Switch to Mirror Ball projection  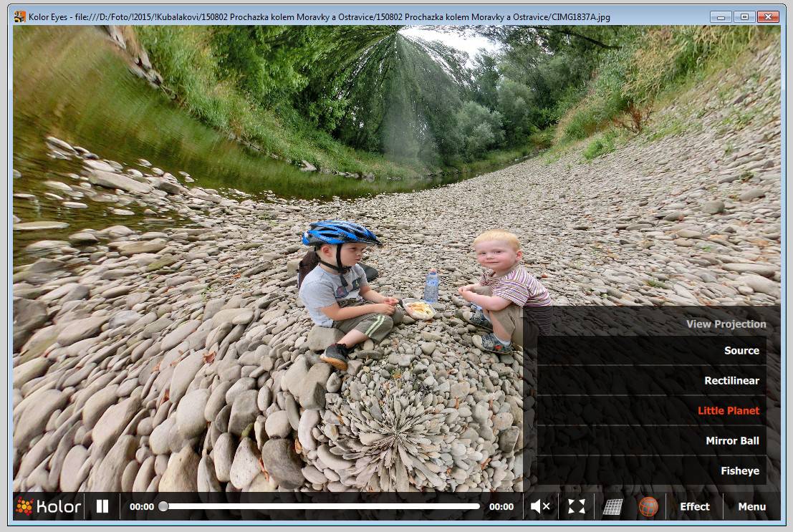(731, 441)
